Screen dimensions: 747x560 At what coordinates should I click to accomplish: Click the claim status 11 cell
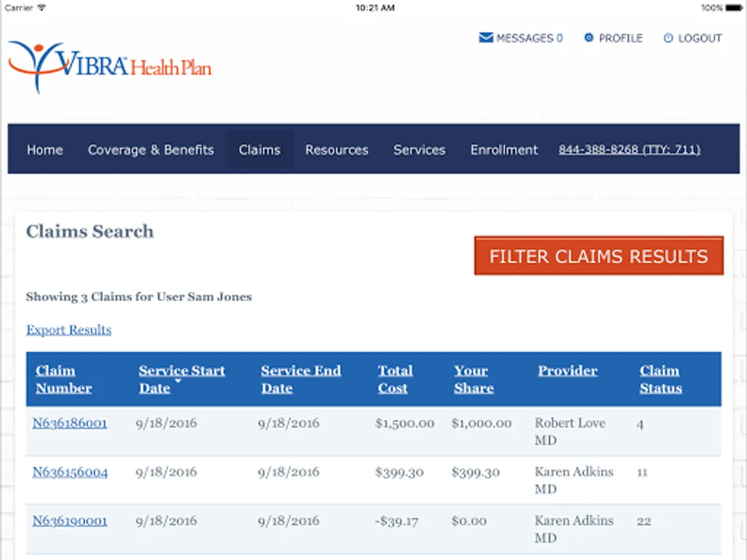tap(642, 472)
